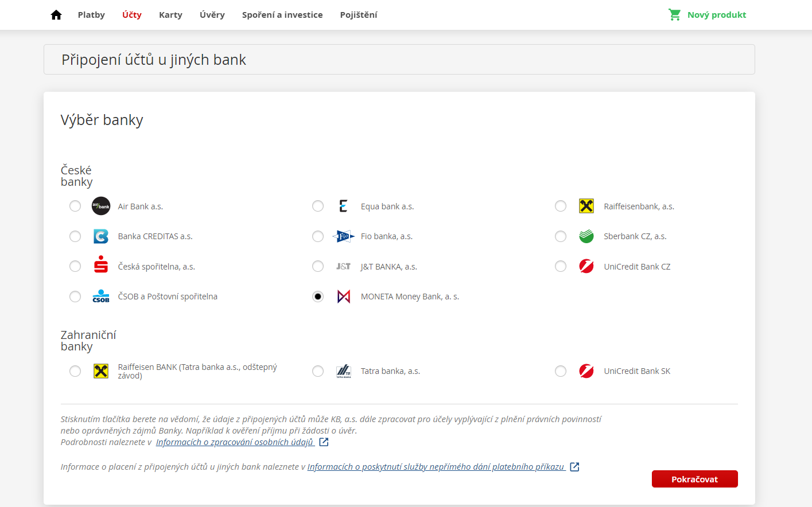Pick the Fio banka radio button
The height and width of the screenshot is (507, 812).
click(318, 236)
